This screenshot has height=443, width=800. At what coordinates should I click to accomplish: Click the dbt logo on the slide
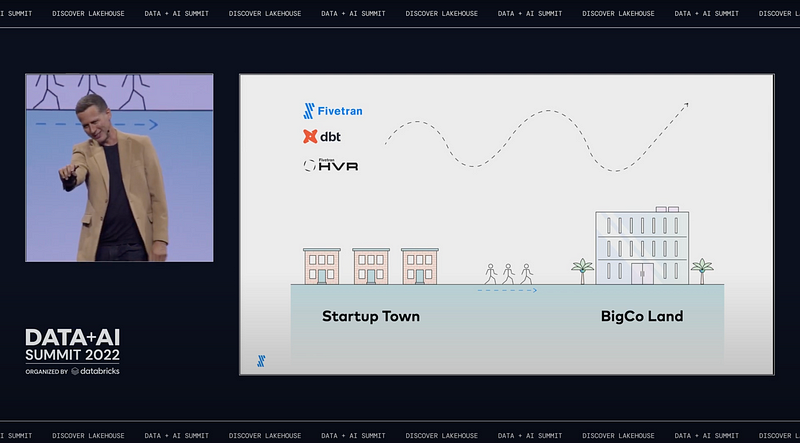coord(321,137)
